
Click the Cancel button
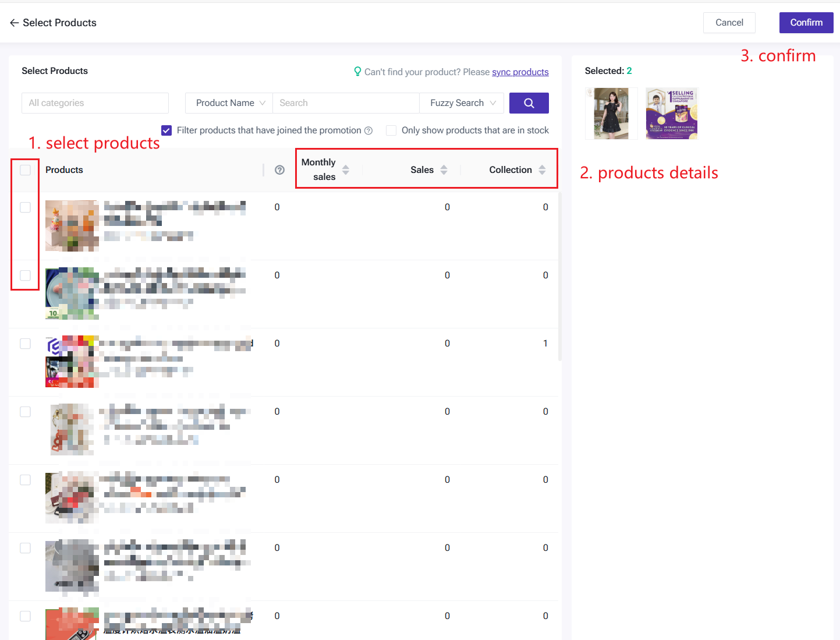click(x=729, y=23)
